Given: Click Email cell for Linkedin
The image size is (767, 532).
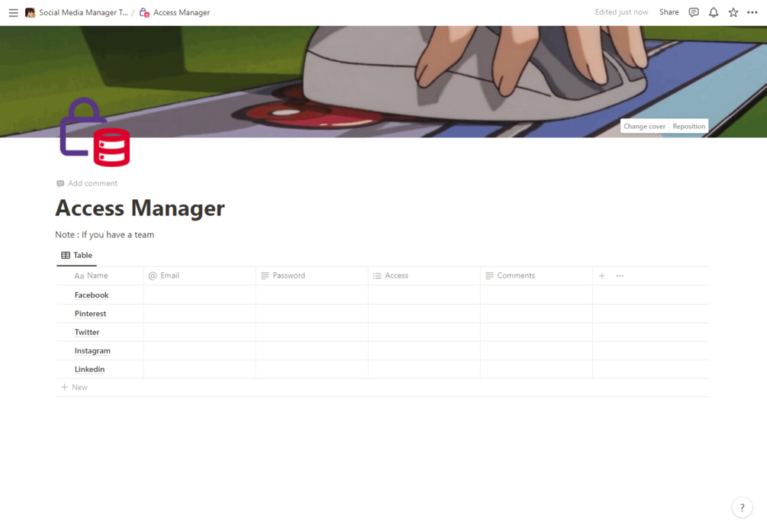Looking at the screenshot, I should pos(200,369).
